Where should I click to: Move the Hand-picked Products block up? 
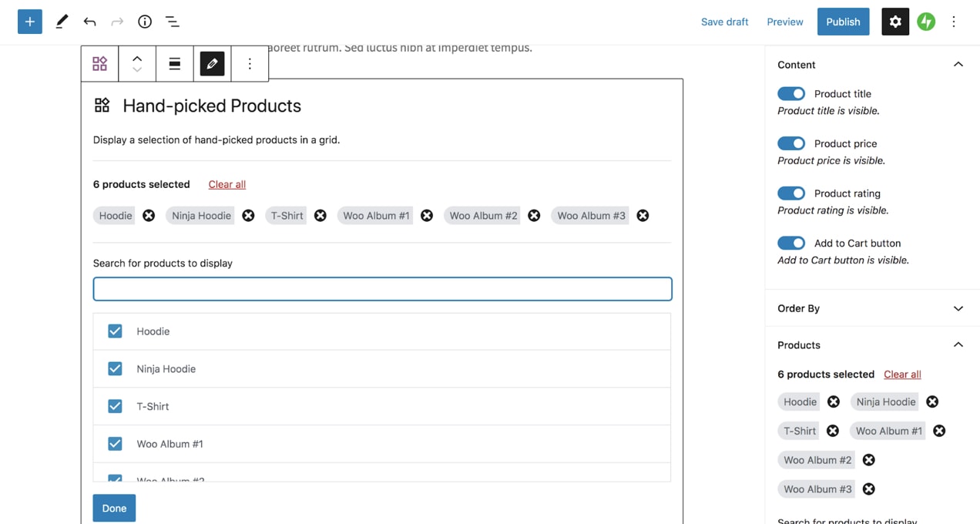coord(136,57)
